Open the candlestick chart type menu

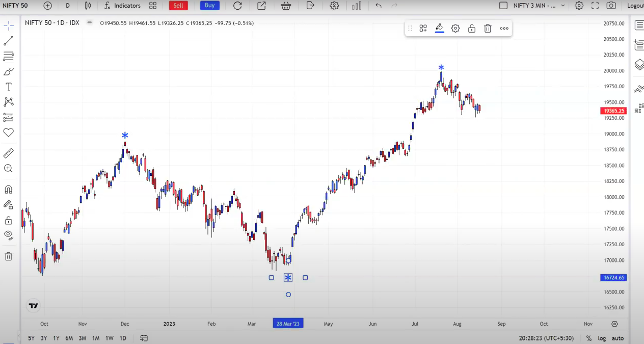[88, 6]
